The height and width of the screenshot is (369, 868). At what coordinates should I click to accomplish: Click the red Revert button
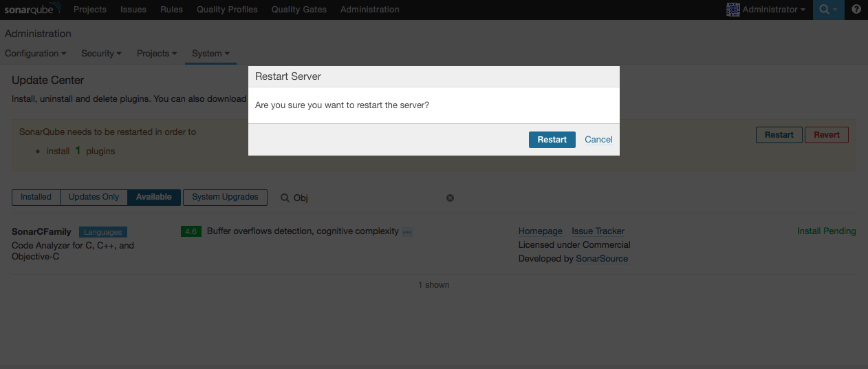(x=827, y=135)
